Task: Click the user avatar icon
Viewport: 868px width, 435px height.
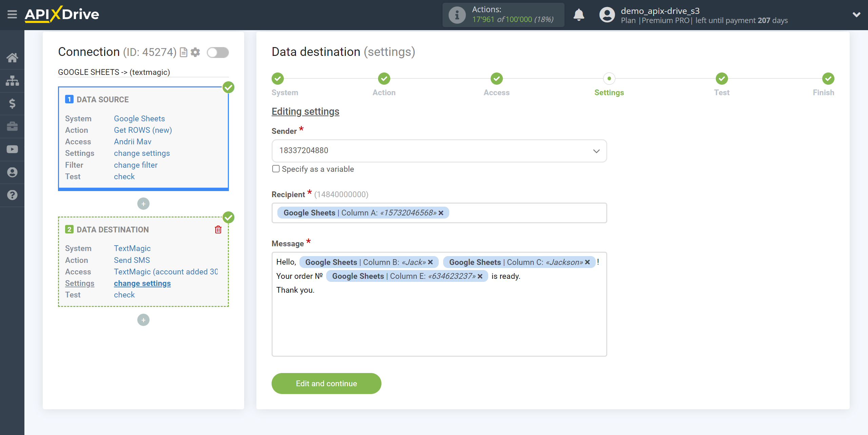Action: click(607, 15)
